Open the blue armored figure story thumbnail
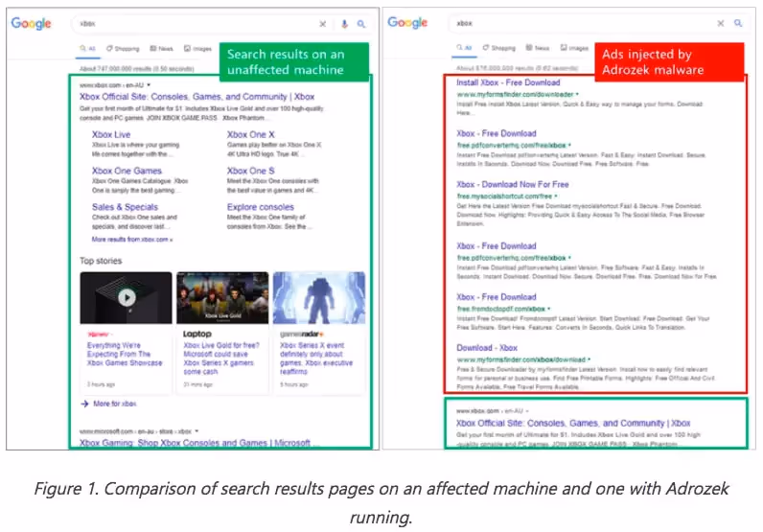Image resolution: width=763 pixels, height=532 pixels. point(319,297)
